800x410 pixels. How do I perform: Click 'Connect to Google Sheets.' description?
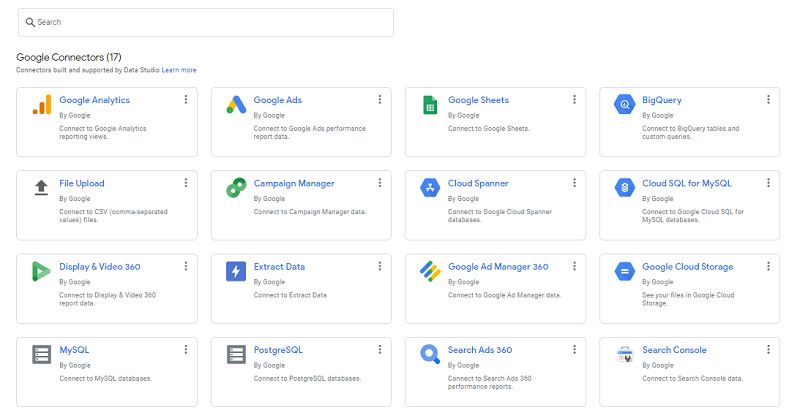[489, 129]
